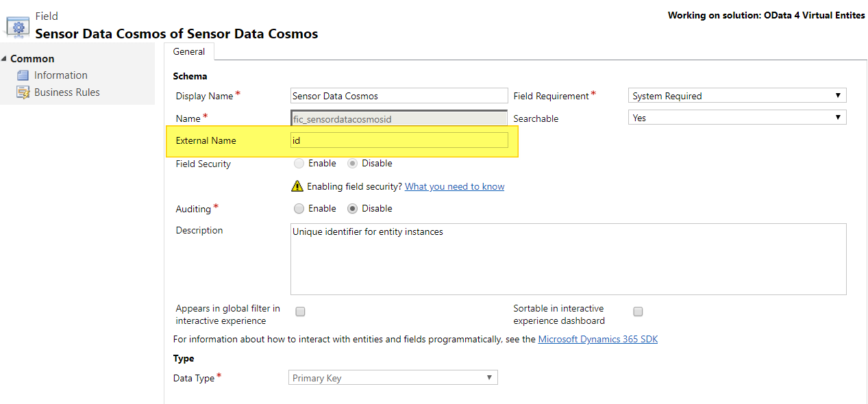The width and height of the screenshot is (868, 404).
Task: Select Disable for Field Security
Action: tap(352, 164)
